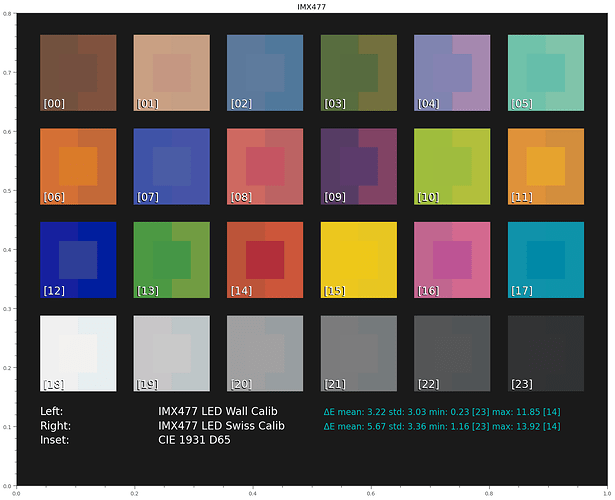
Task: Click the yellow-green patch labeled [10]
Action: click(452, 166)
